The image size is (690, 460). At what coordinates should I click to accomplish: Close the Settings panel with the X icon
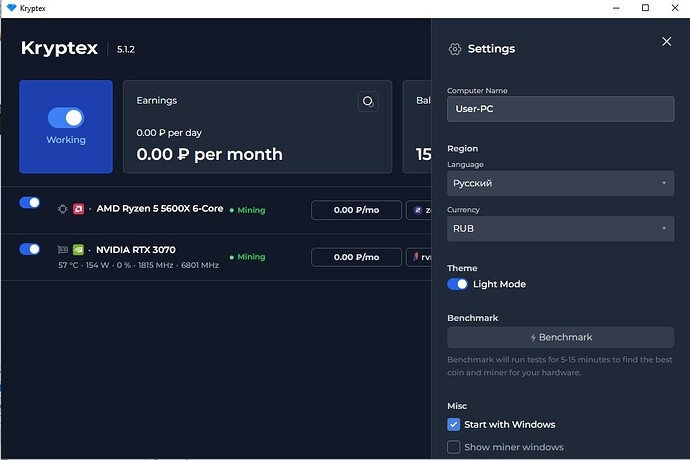coord(667,42)
